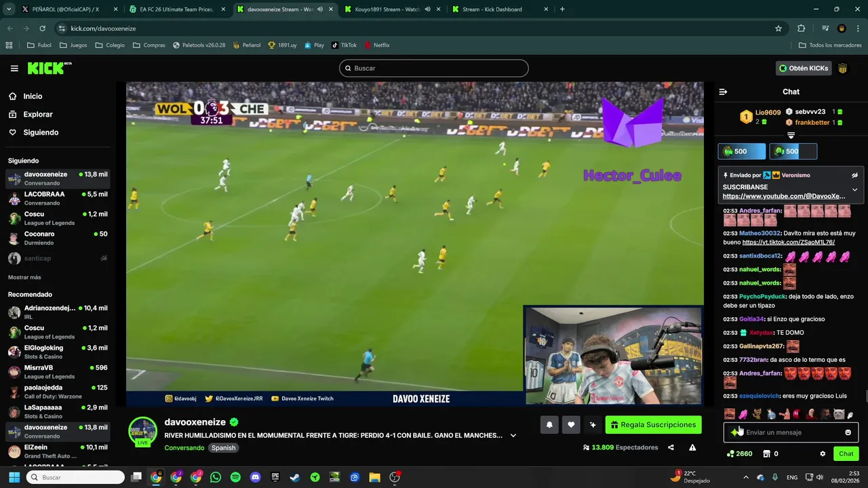Select Coconaro in Siguiendo list
This screenshot has height=488, width=868.
point(58,238)
